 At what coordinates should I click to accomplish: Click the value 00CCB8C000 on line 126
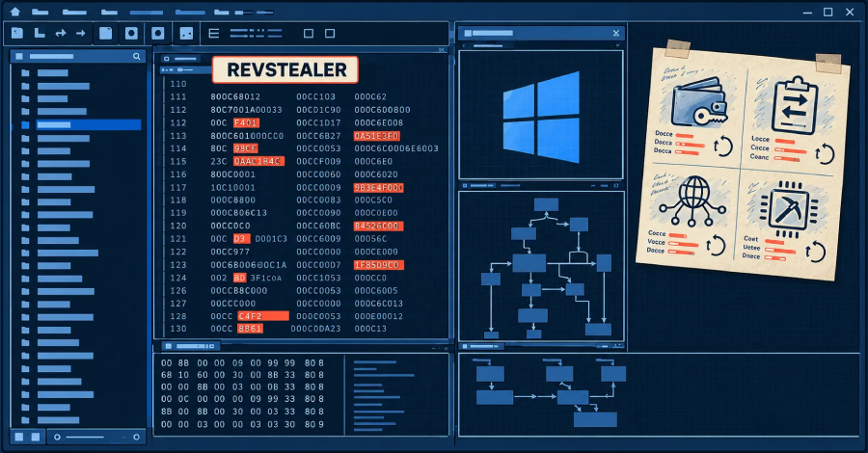click(238, 290)
